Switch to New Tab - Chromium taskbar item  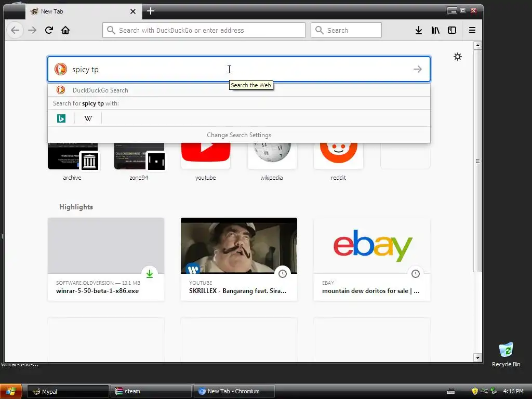[234, 391]
